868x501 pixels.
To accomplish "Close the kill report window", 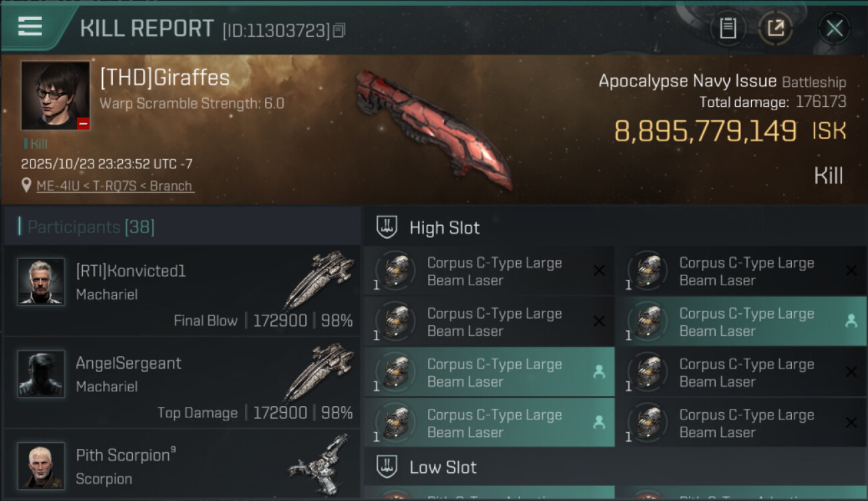I will click(835, 29).
